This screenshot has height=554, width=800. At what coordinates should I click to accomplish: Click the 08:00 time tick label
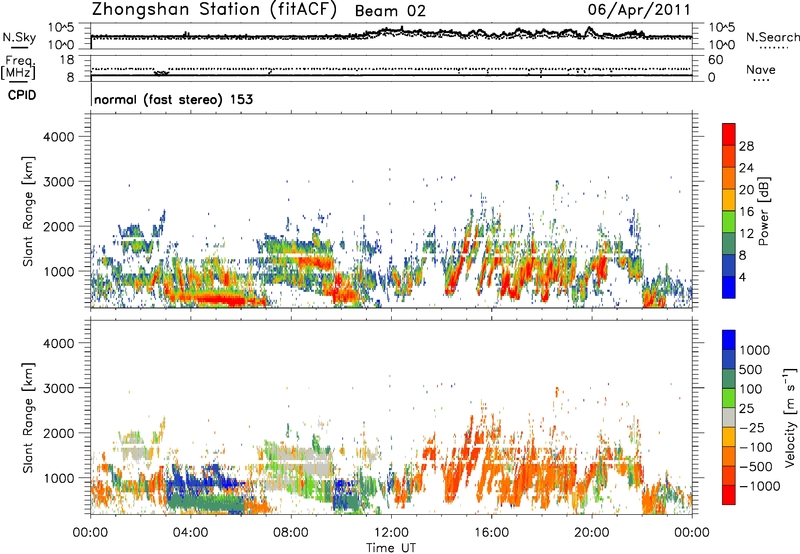click(291, 533)
